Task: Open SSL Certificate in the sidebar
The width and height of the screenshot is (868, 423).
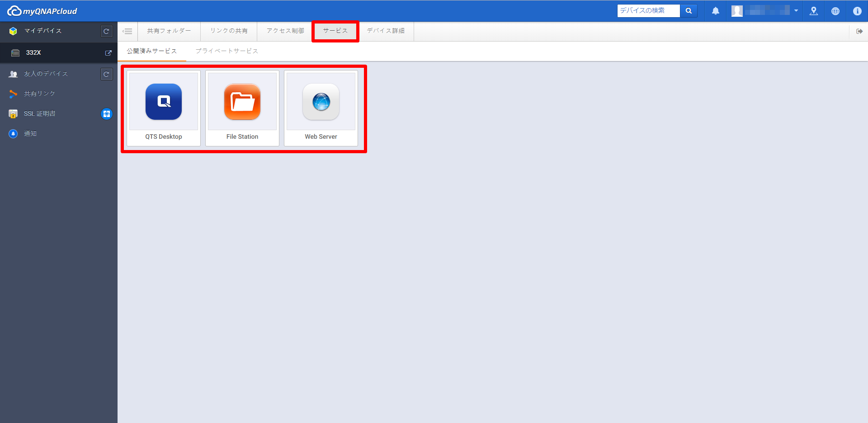Action: [x=40, y=113]
